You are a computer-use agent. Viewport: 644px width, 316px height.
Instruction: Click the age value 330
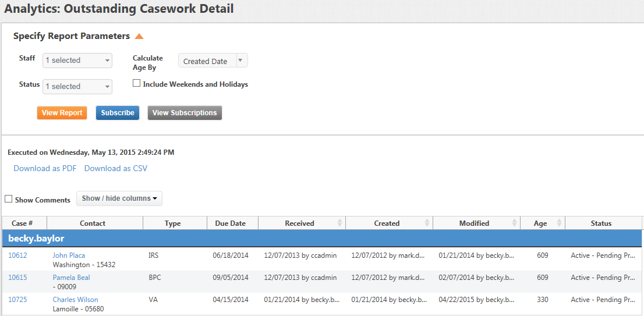pos(543,300)
